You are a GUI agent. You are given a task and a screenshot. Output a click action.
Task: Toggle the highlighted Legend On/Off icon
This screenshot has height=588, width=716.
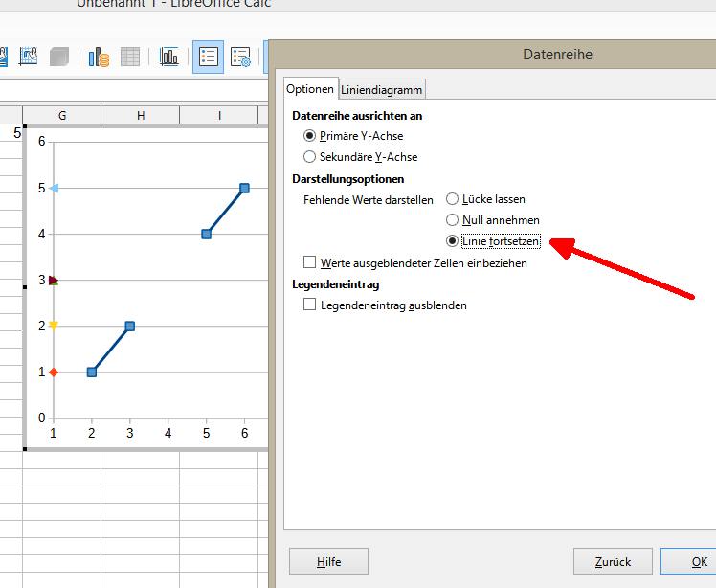click(209, 57)
